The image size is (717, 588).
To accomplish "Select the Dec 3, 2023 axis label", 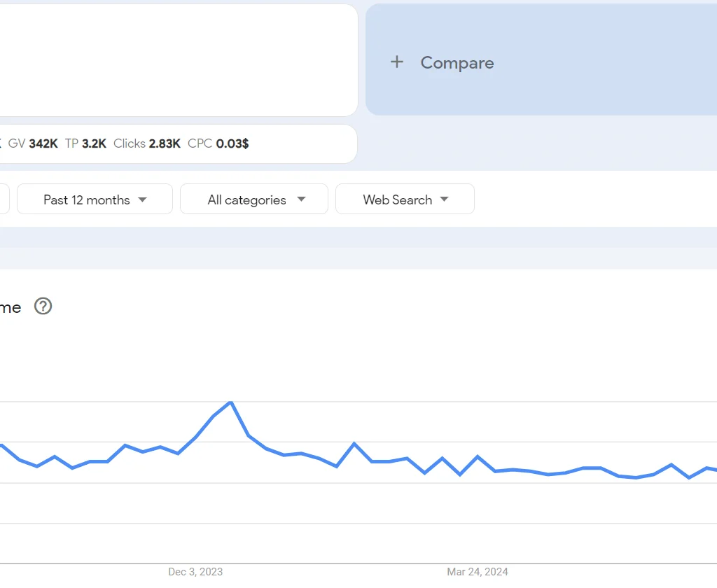I will click(195, 572).
